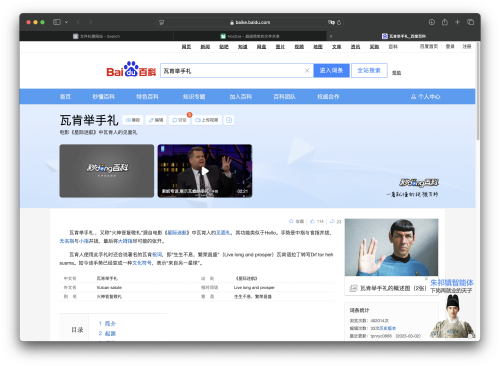Open the 小指 link in intro
This screenshot has width=500, height=367.
pos(84,241)
